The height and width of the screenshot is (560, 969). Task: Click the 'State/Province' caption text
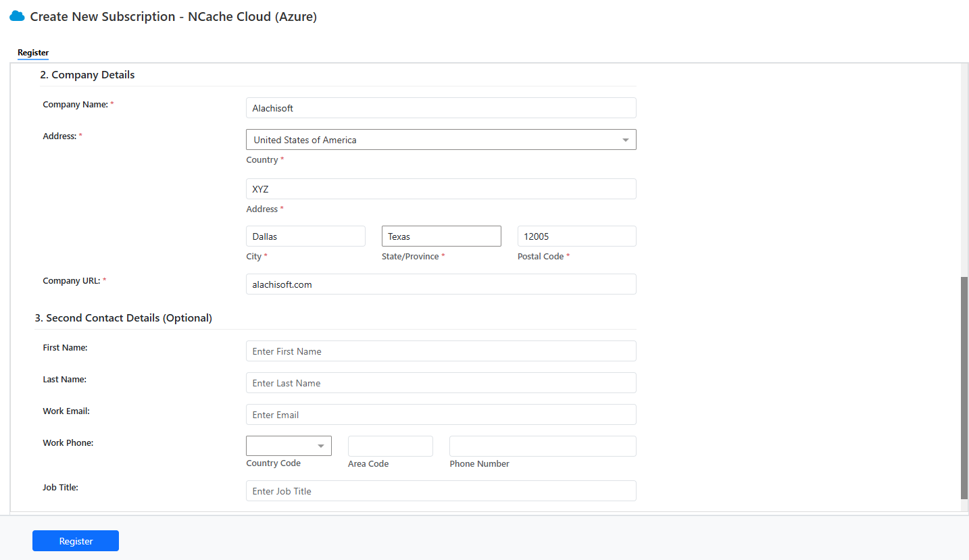coord(410,257)
